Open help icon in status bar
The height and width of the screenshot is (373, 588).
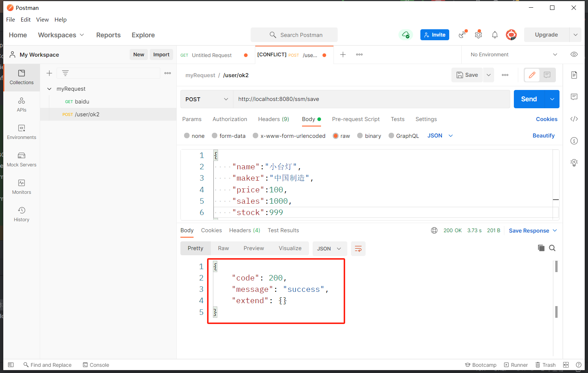coord(579,365)
